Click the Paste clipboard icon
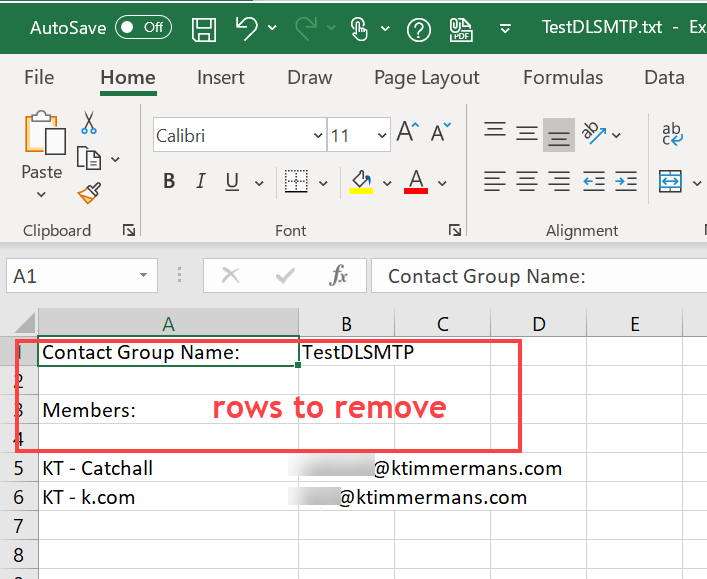This screenshot has width=707, height=579. 45,132
